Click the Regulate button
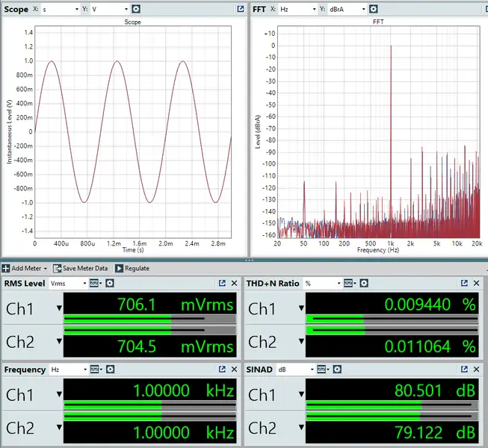The image size is (488, 448). tap(132, 268)
